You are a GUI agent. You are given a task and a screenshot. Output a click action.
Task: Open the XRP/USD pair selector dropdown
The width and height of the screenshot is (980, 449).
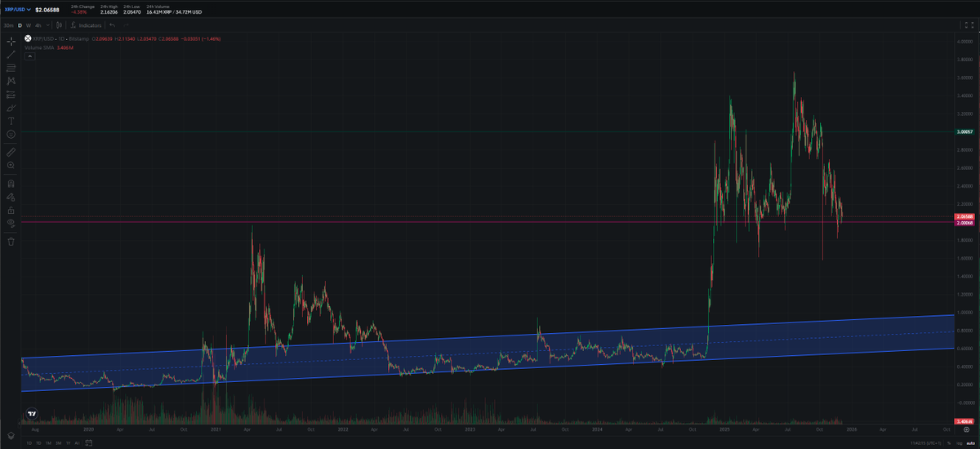point(18,10)
